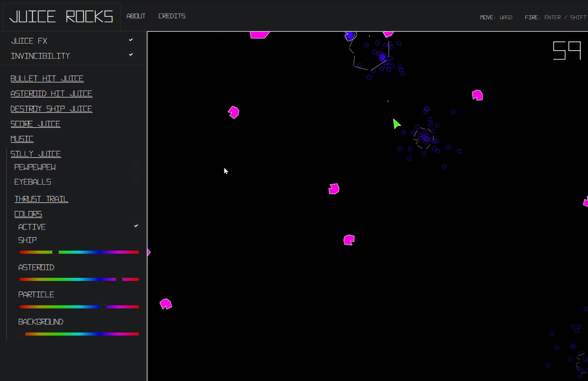Toggle the Juice FX checkbox
Screen dimensions: 588x381
131,40
